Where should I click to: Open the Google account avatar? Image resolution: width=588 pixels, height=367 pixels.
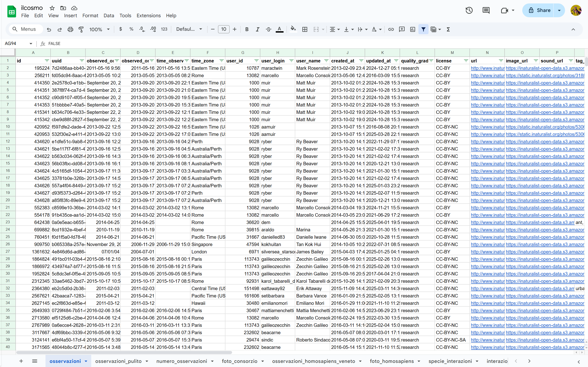[x=576, y=10]
